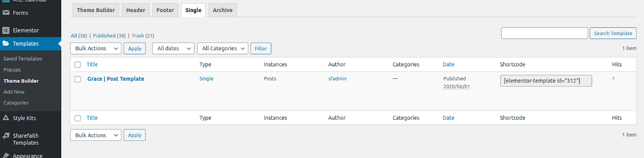The height and width of the screenshot is (158, 644).
Task: Click the Elementor logo icon in sidebar
Action: pyautogui.click(x=6, y=30)
